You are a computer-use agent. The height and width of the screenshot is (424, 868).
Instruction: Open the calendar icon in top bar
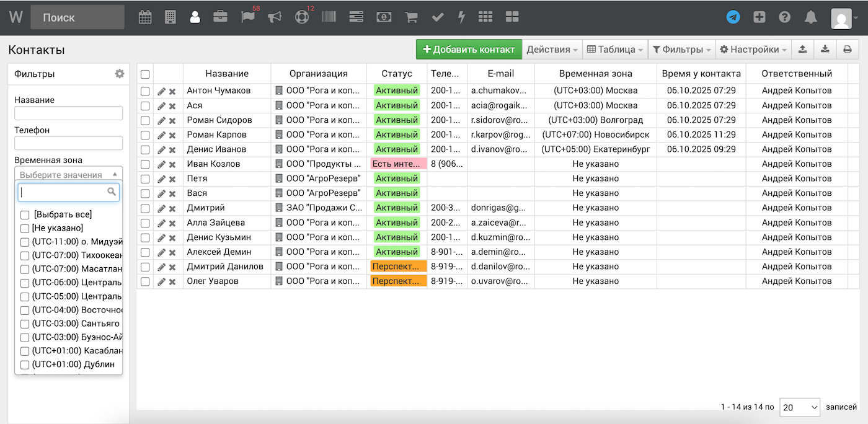tap(144, 17)
